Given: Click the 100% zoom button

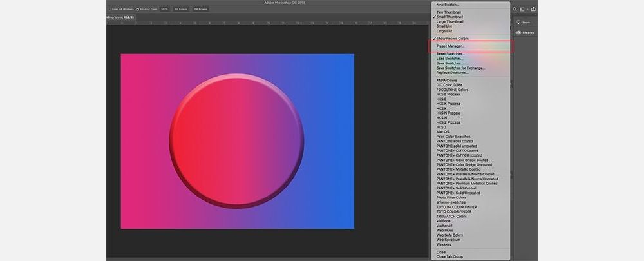Looking at the screenshot, I should coord(165,10).
